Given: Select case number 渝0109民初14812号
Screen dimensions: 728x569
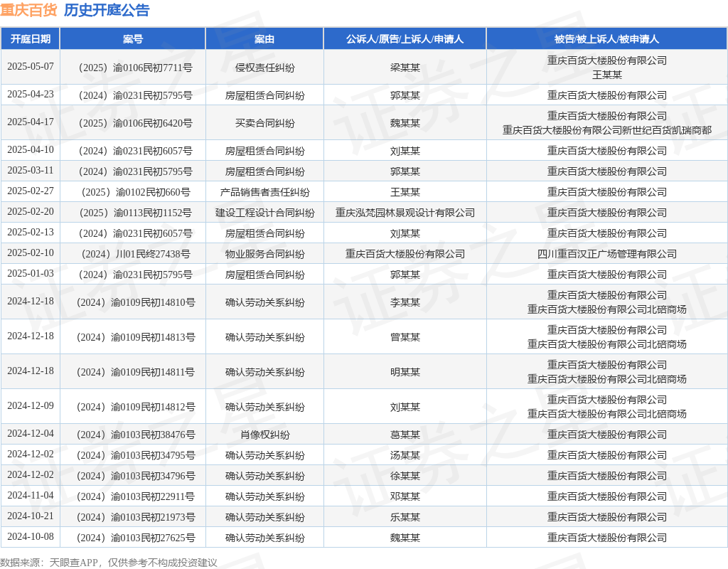Looking at the screenshot, I should click(135, 407).
